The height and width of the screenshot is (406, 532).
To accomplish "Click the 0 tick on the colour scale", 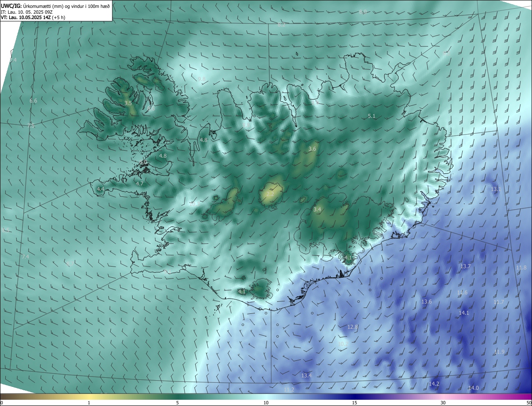I will 2,403.
